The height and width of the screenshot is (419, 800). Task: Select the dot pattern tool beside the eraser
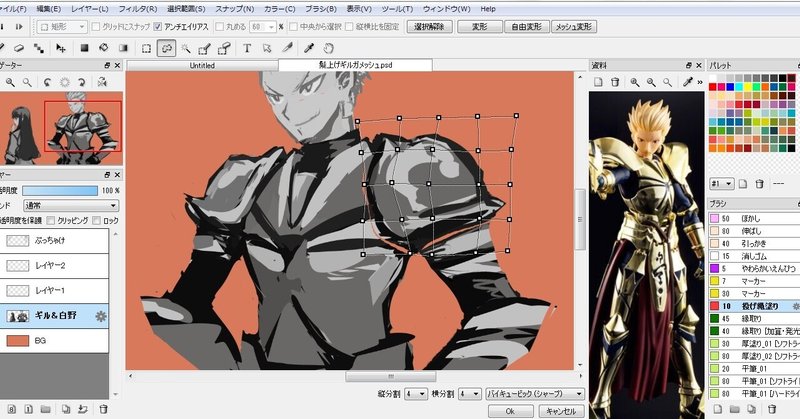(39, 48)
